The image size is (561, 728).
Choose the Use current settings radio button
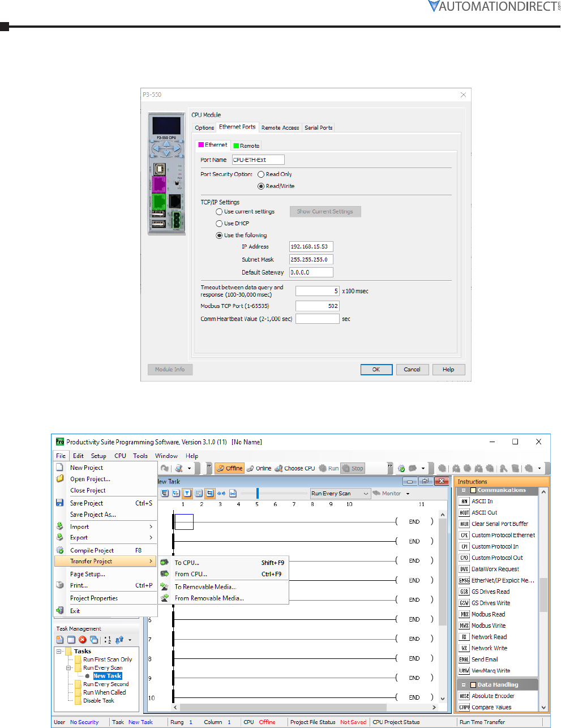[x=219, y=212]
